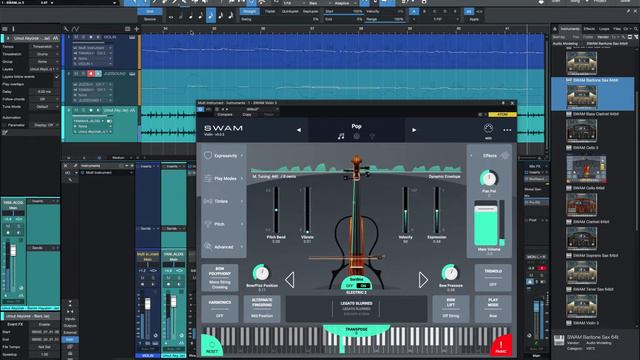This screenshot has width=640, height=360.
Task: Toggle record arm on JOZISOUND track
Action: point(91,73)
